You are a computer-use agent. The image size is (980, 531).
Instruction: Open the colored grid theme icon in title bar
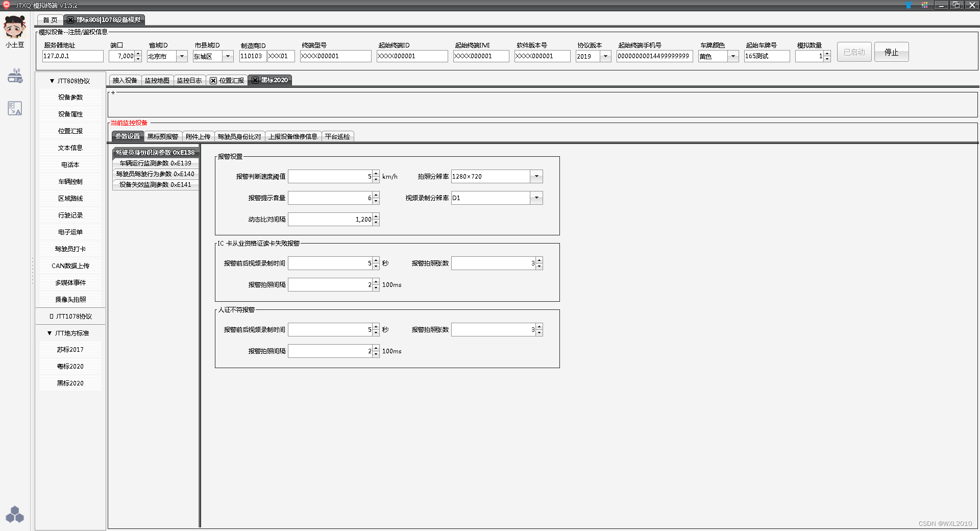pos(925,5)
